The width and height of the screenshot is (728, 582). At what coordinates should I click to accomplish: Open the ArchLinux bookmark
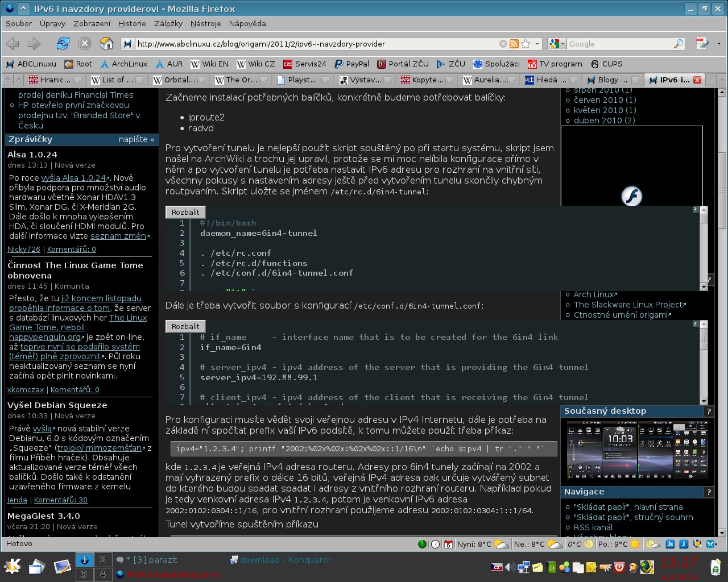click(123, 64)
